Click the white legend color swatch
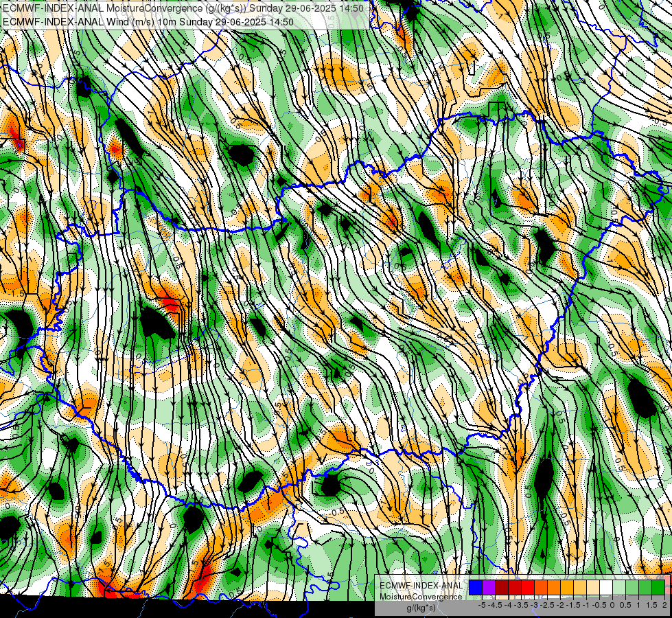The image size is (672, 618). (606, 587)
